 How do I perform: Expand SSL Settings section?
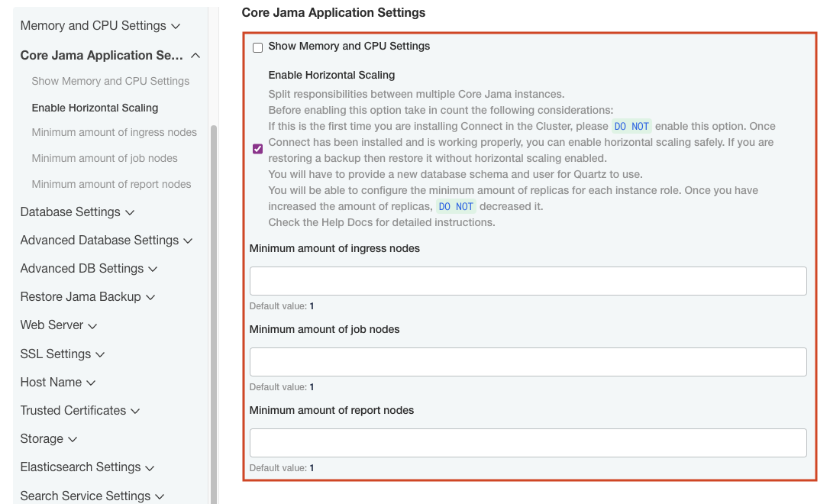[x=63, y=354]
